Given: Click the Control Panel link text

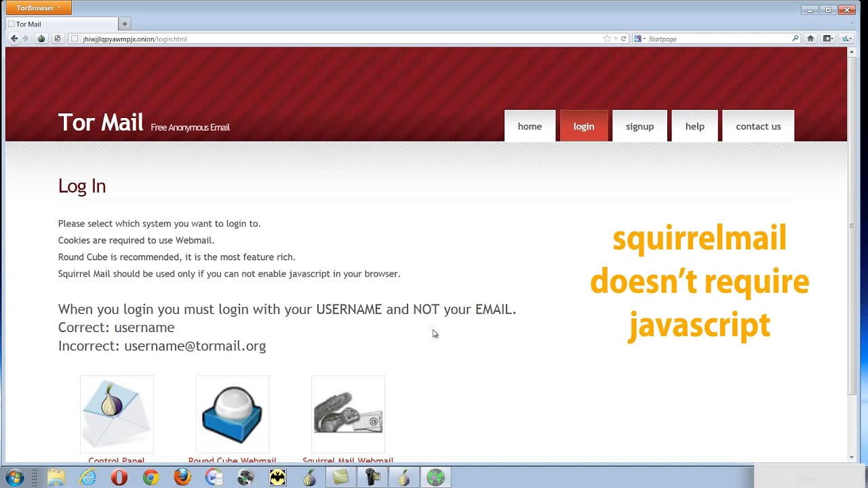Looking at the screenshot, I should click(x=116, y=461).
